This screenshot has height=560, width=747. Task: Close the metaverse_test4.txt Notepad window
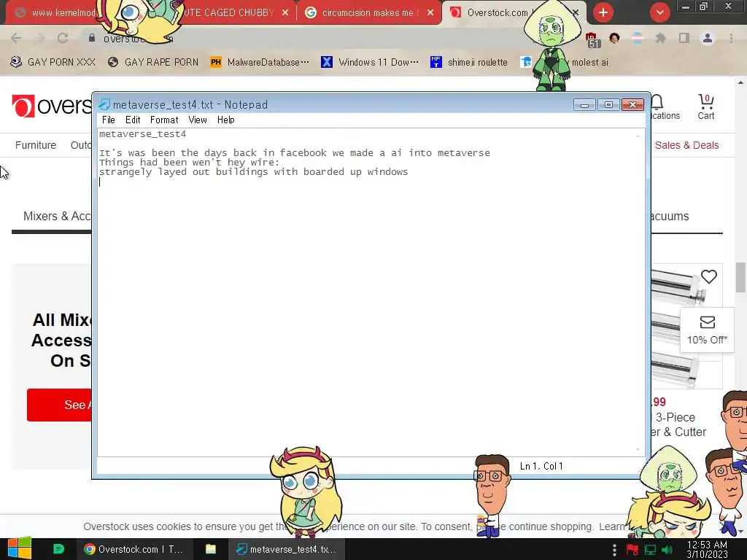(x=632, y=105)
